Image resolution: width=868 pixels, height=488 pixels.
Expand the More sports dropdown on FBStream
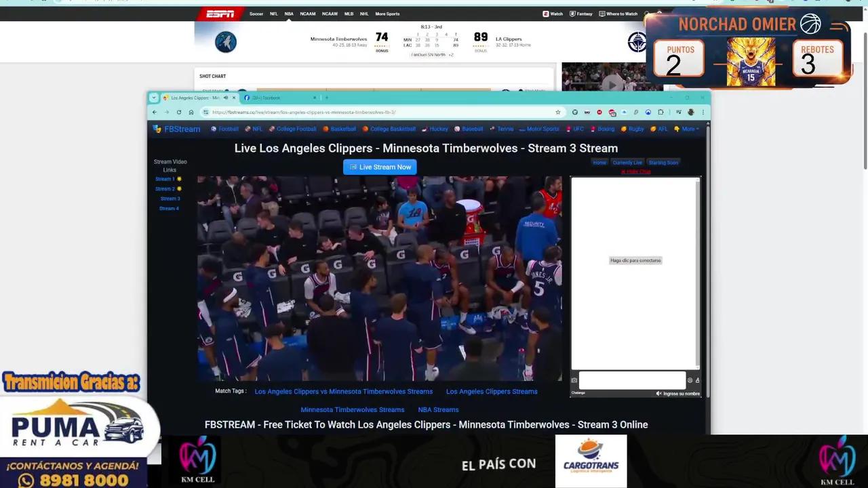(688, 129)
